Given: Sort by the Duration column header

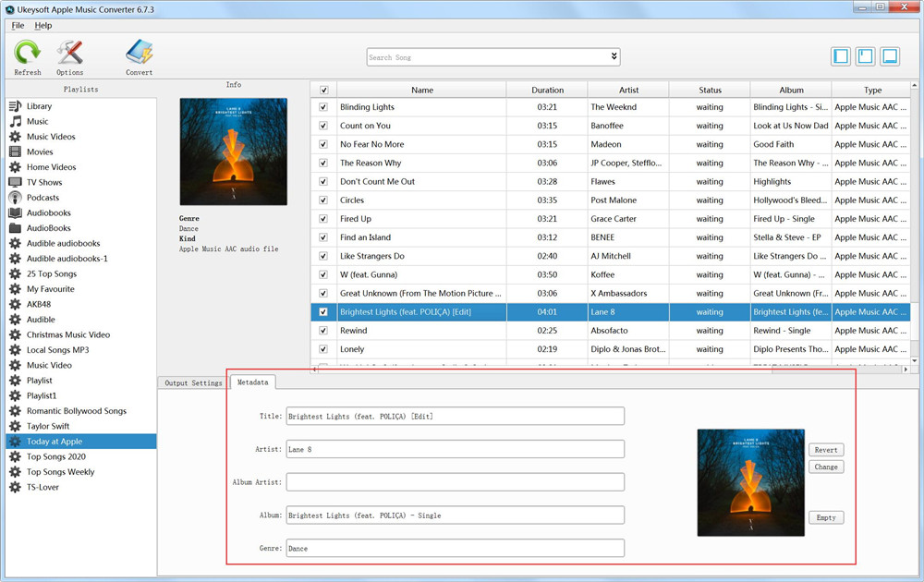Looking at the screenshot, I should click(x=547, y=91).
